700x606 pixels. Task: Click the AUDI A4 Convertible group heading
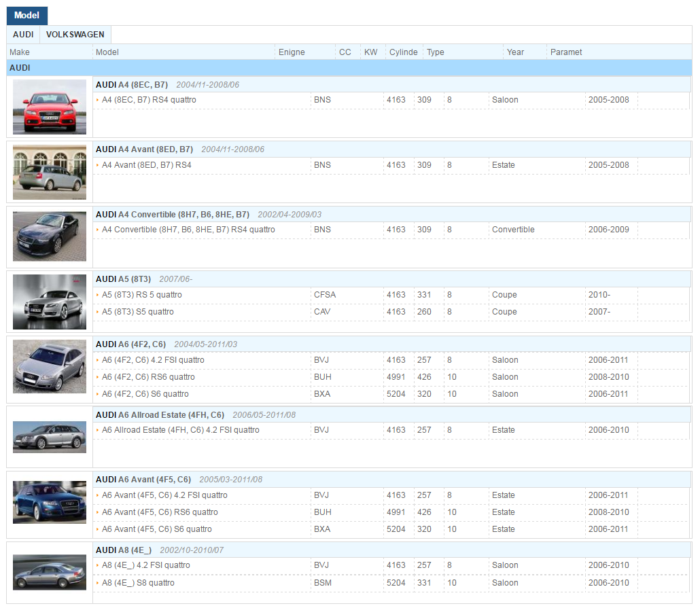click(173, 215)
